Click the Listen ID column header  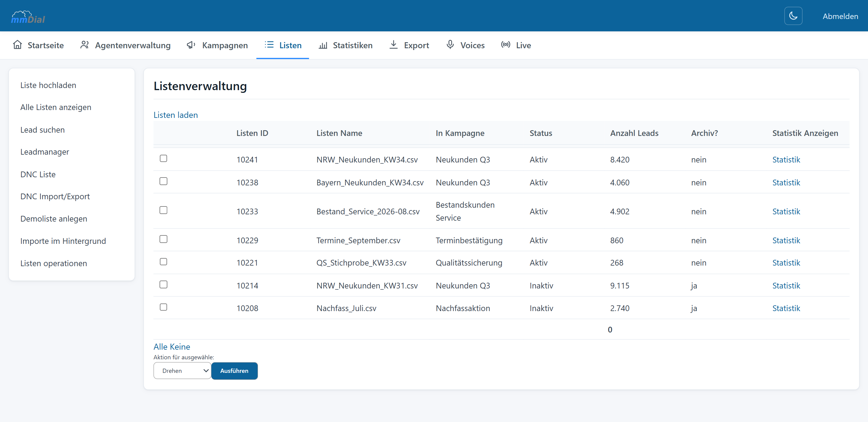(x=252, y=133)
